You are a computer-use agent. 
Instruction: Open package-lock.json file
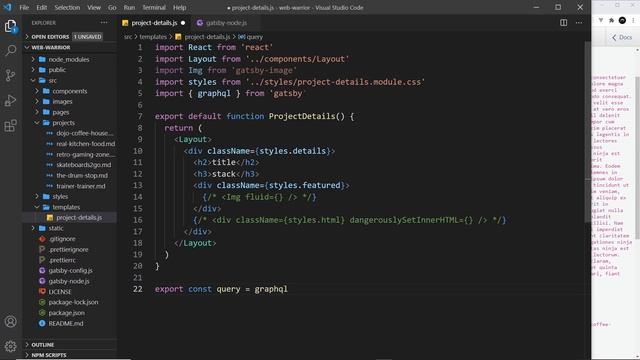point(73,302)
